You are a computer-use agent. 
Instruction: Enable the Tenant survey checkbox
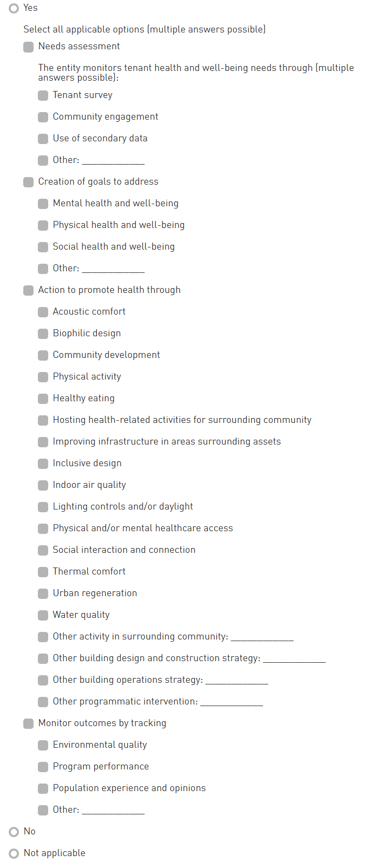click(x=43, y=96)
